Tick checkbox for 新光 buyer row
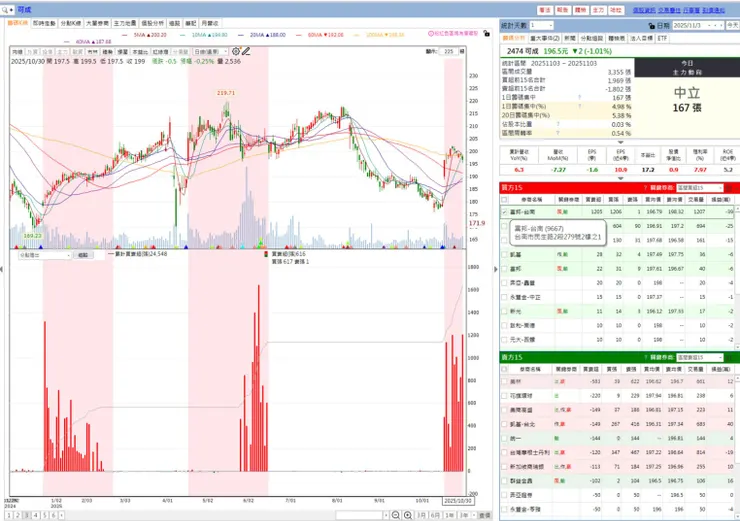 [505, 311]
